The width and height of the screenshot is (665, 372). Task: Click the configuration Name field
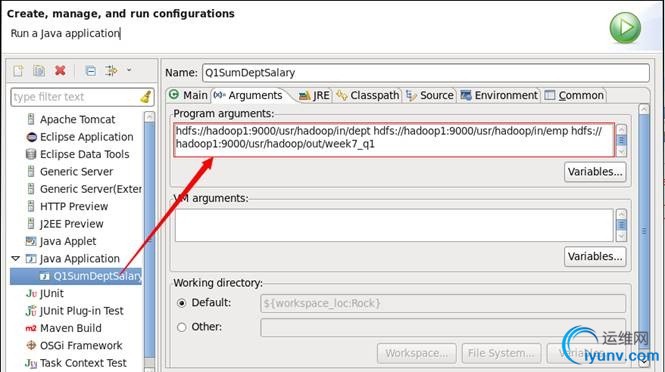tap(426, 73)
